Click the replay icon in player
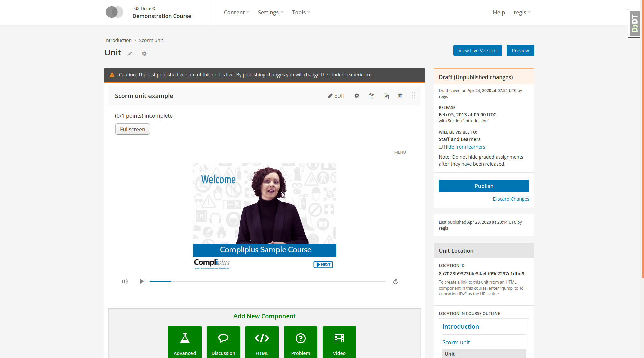Screen dimensions: 644x358 [395, 282]
